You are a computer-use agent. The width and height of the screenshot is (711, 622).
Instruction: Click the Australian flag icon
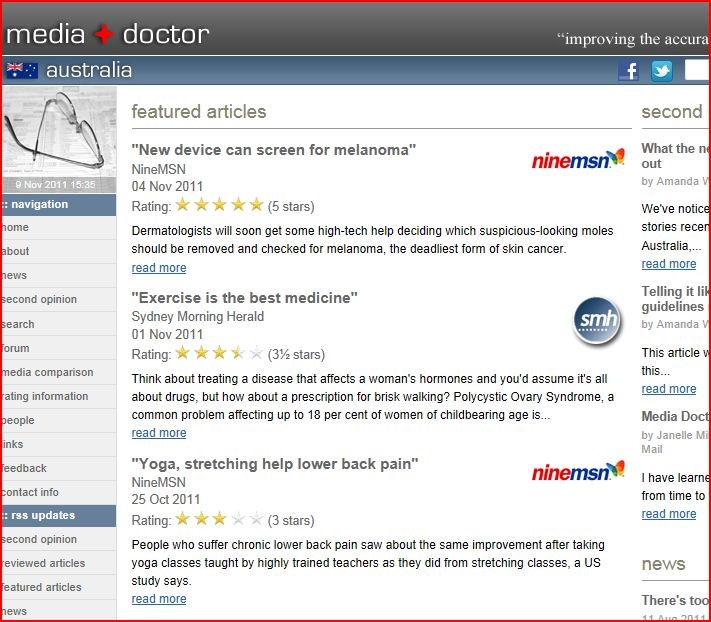click(22, 70)
